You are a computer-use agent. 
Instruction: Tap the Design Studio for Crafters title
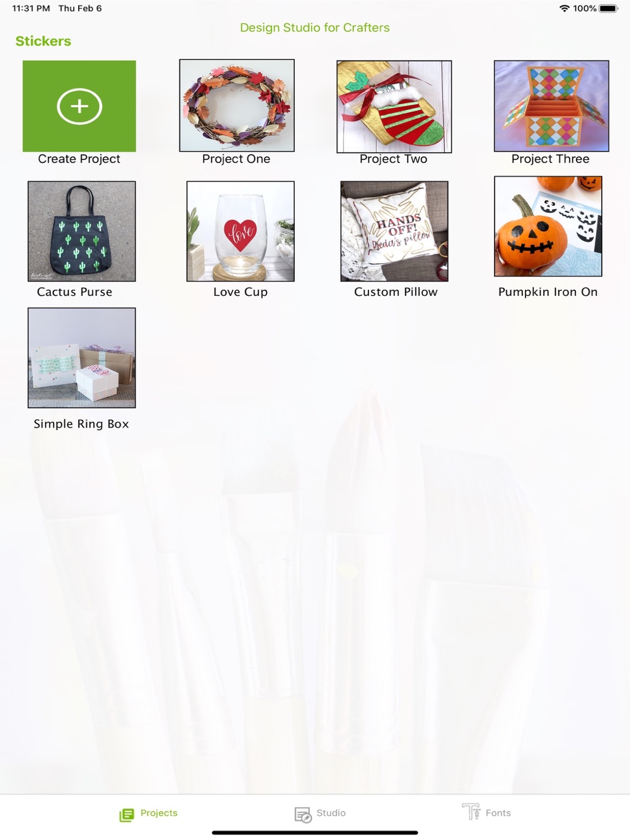pyautogui.click(x=315, y=28)
